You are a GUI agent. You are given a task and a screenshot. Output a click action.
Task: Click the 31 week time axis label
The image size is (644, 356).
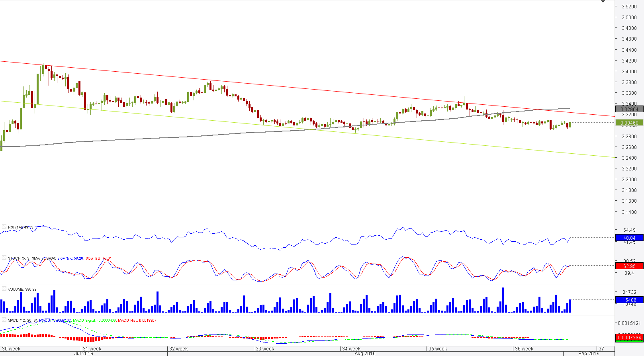92,349
